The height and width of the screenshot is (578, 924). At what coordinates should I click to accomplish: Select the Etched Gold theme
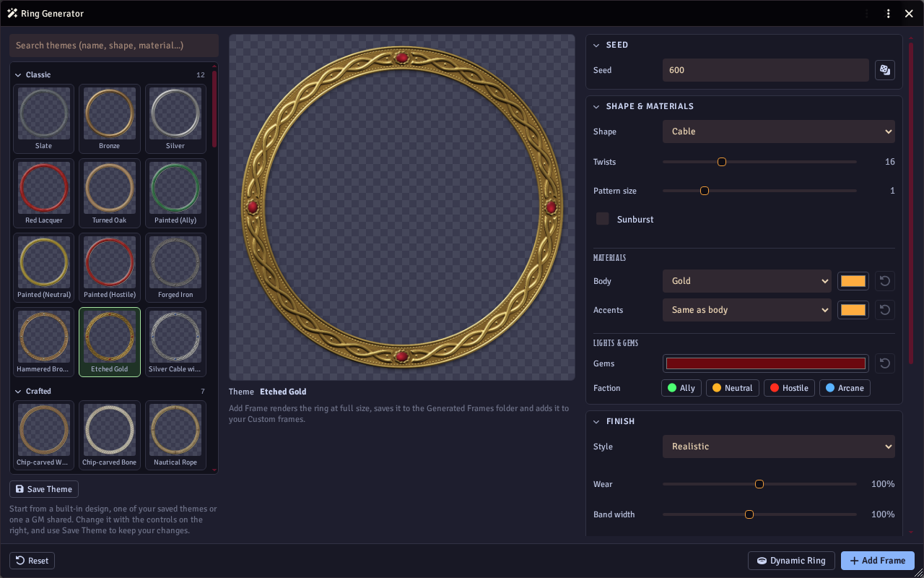[110, 342]
